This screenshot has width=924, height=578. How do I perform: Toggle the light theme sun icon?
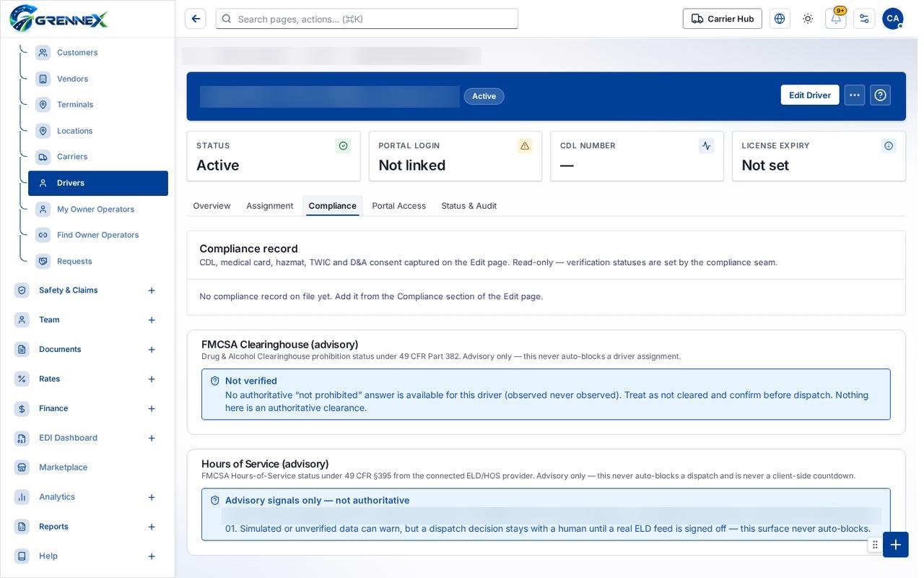808,19
